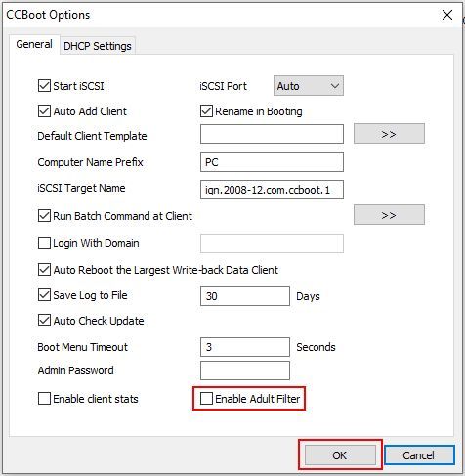Image resolution: width=465 pixels, height=476 pixels.
Task: Enable the Login With Domain checkbox
Action: (44, 243)
